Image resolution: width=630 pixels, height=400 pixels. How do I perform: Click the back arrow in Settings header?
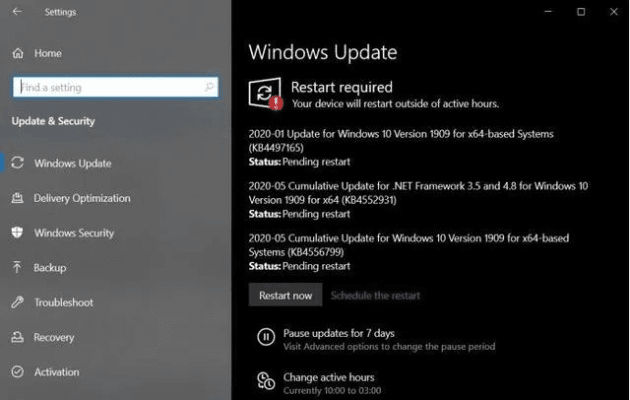coord(18,12)
